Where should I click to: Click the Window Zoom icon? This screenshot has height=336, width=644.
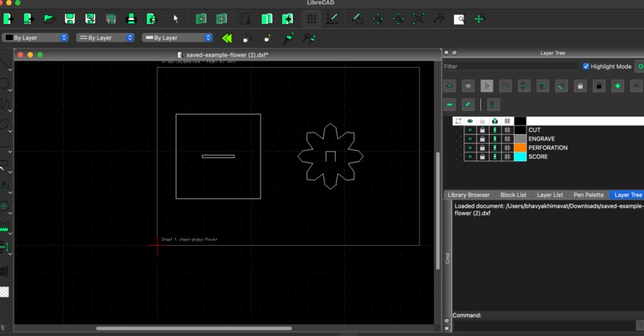pyautogui.click(x=459, y=19)
